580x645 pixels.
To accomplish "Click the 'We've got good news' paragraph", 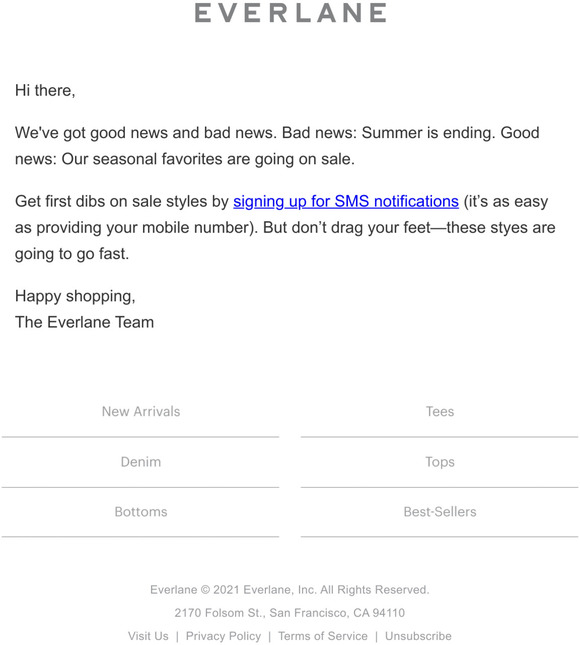I will click(277, 146).
